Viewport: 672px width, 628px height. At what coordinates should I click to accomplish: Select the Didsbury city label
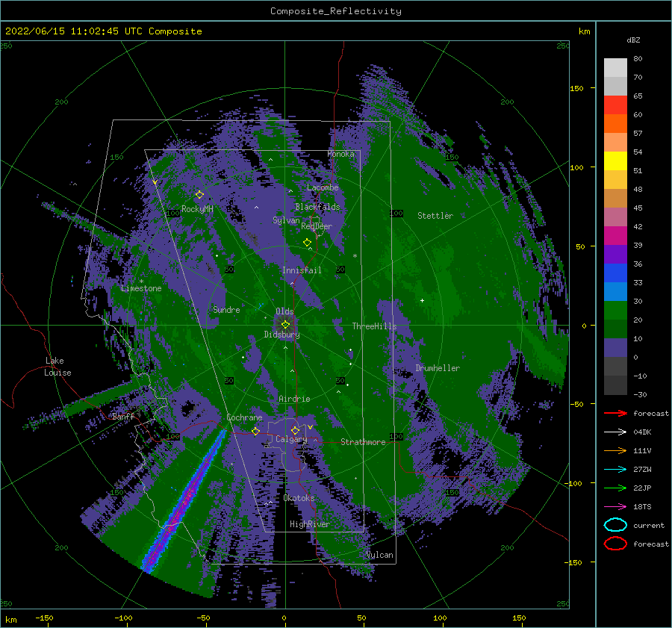(x=281, y=335)
